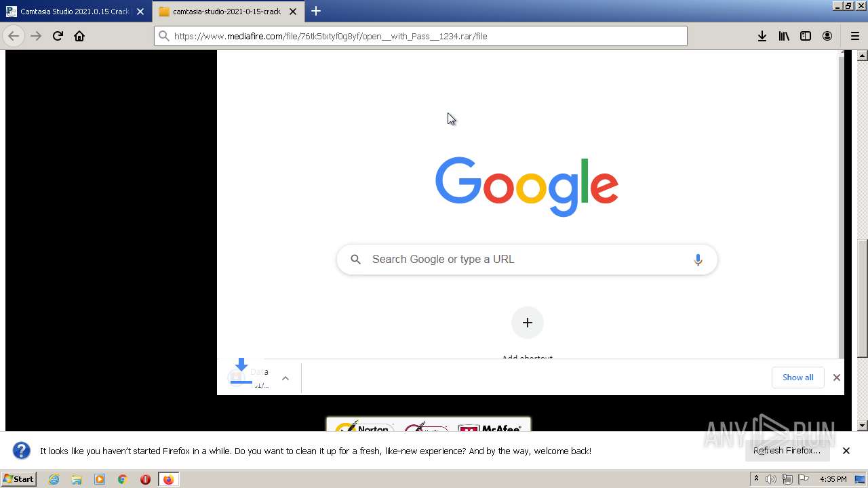This screenshot has width=868, height=488.
Task: Reload the current MediaFire page
Action: 58,36
